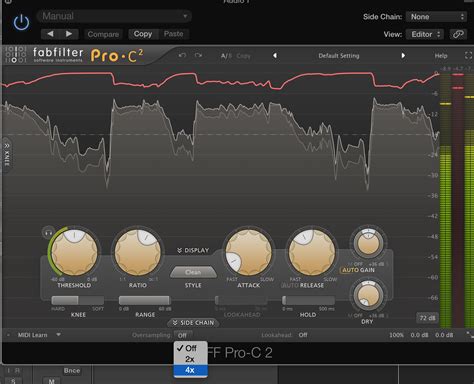Collapse the DISPLAY section
Screen dimensions: 474x384
click(x=193, y=250)
